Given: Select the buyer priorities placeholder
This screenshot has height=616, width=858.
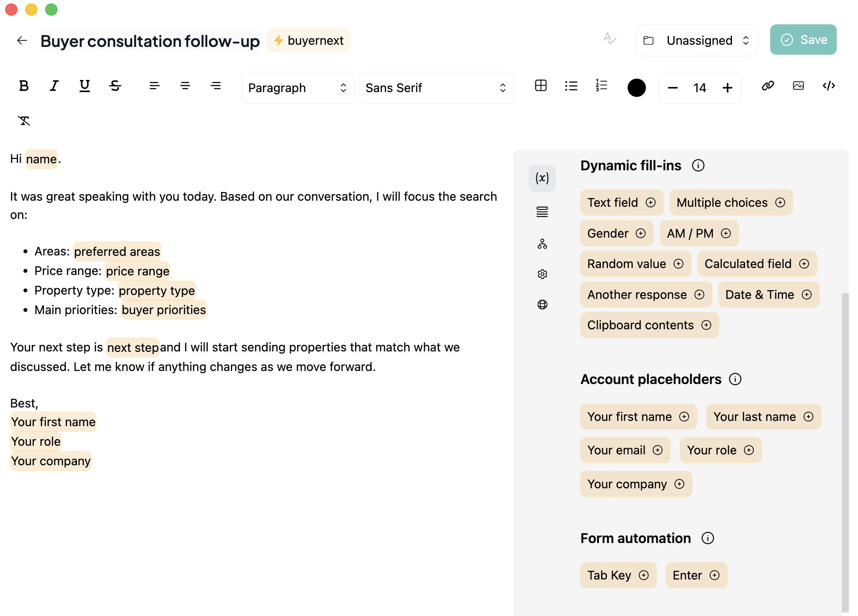Looking at the screenshot, I should 163,310.
